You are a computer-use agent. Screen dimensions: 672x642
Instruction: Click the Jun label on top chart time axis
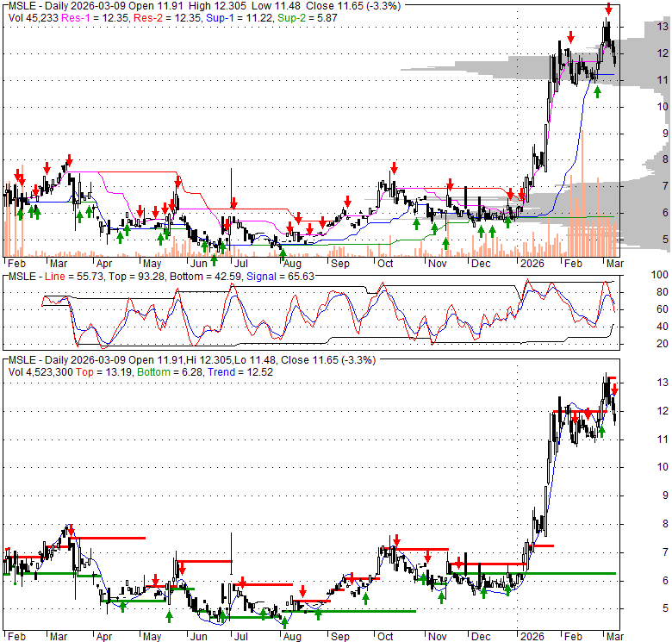[198, 264]
